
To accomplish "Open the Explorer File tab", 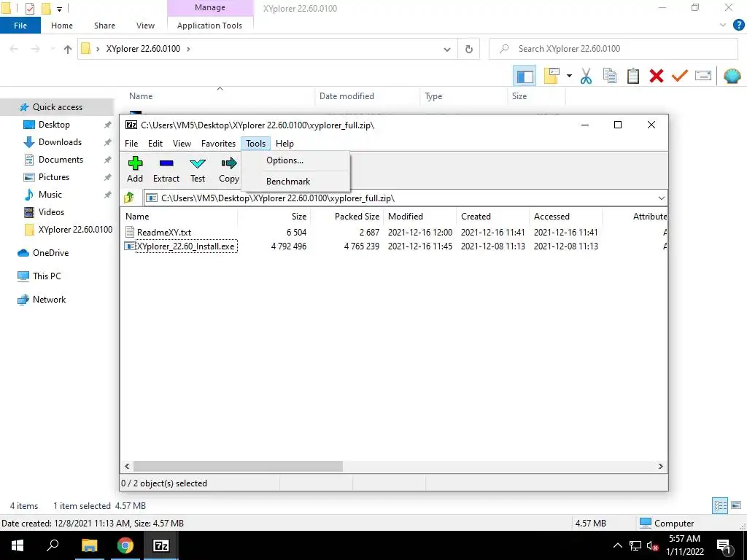I will (x=20, y=26).
